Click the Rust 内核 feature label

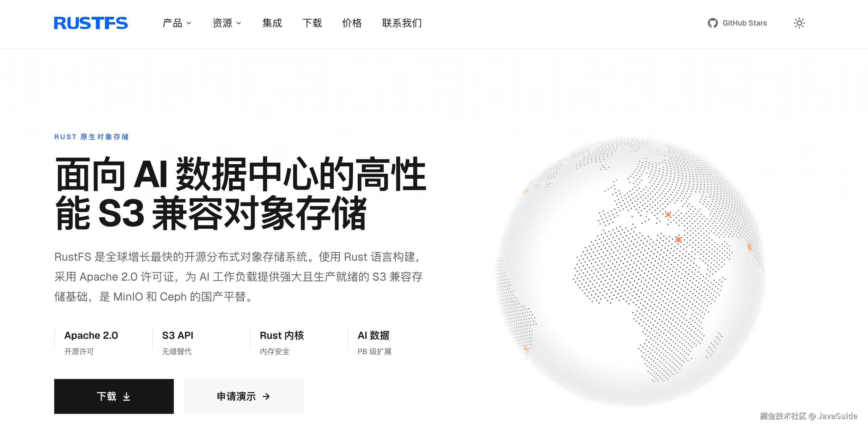282,335
